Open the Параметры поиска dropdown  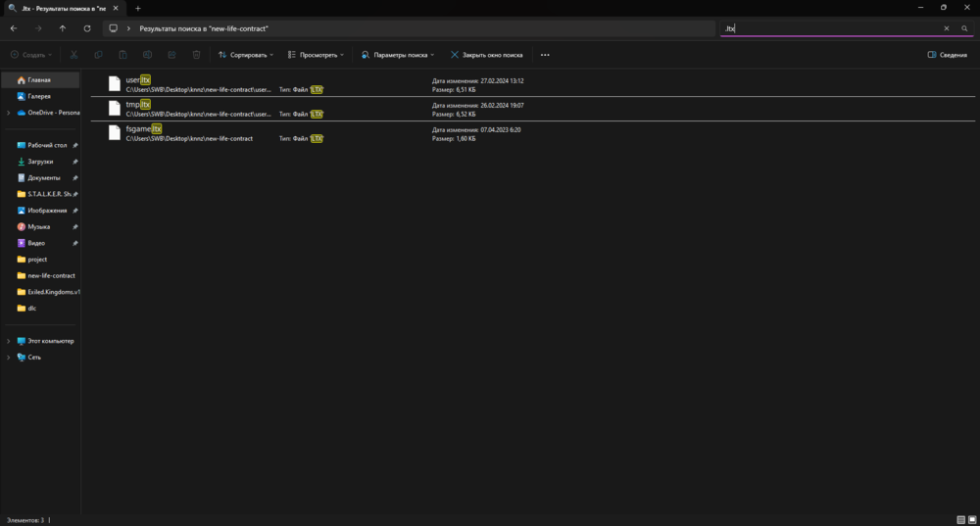pos(400,55)
